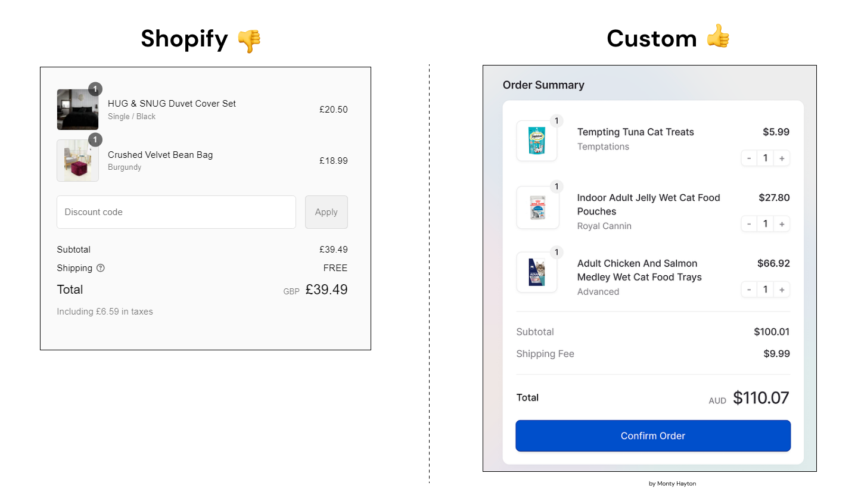Click the plus icon for Tempting Tuna Cat Treats
The height and width of the screenshot is (504, 858).
(782, 158)
